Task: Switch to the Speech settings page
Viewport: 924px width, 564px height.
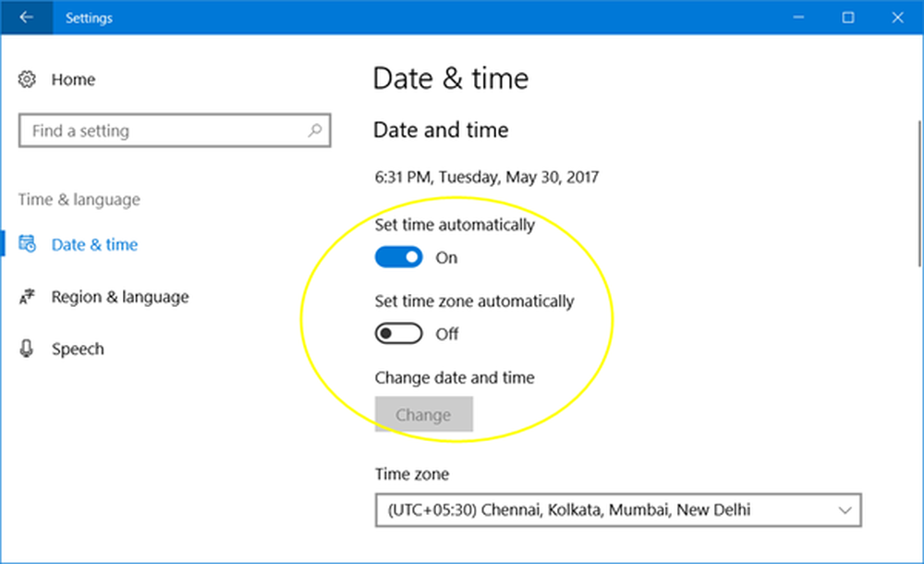Action: coord(77,349)
